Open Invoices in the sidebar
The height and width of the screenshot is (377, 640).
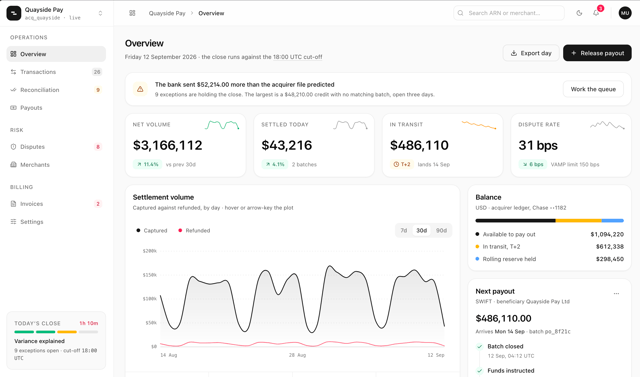(x=56, y=204)
